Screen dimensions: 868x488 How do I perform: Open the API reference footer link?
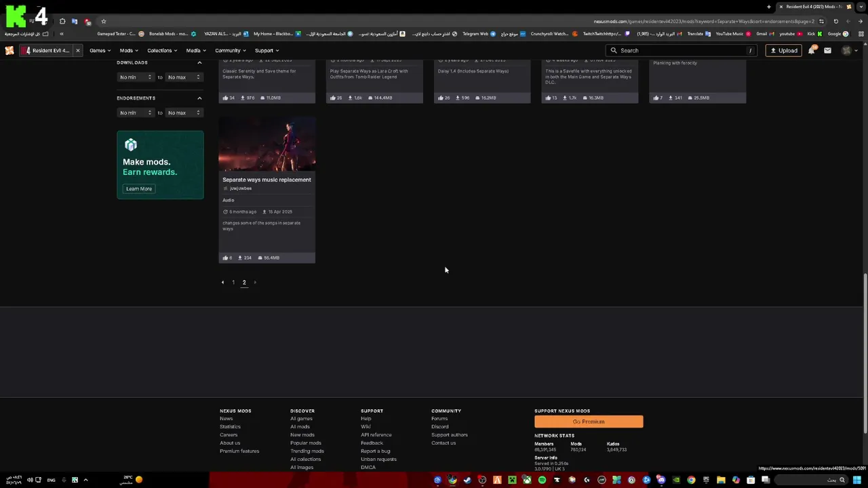(x=376, y=434)
